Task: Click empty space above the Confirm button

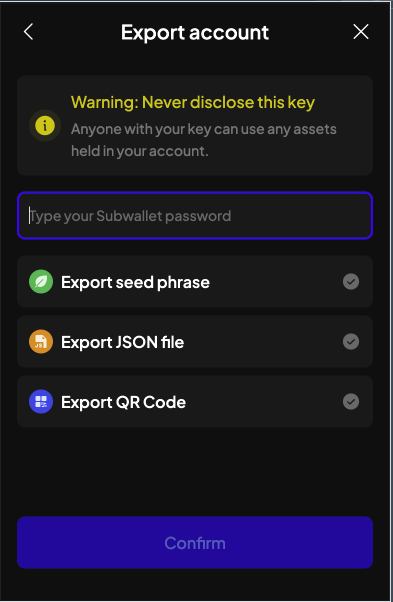Action: point(195,472)
